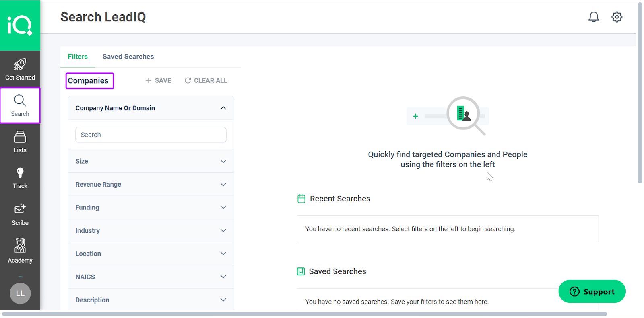Open the Get Started rocket icon
644x318 pixels.
(20, 64)
